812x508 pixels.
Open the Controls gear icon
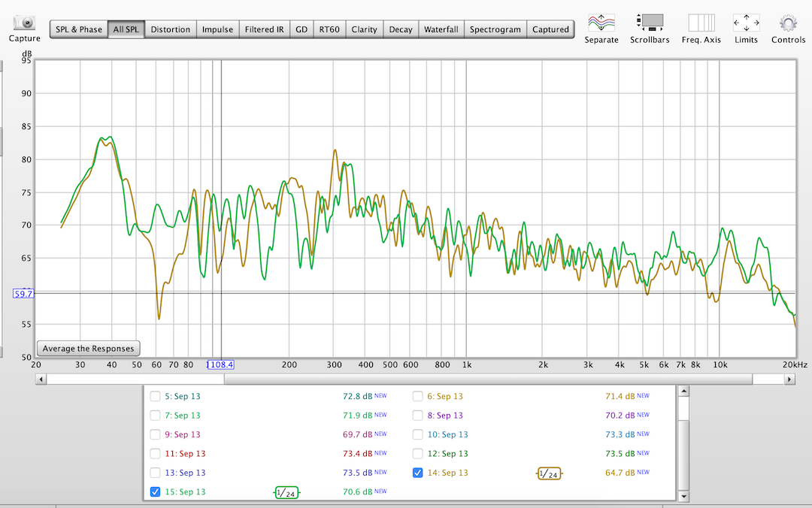788,22
